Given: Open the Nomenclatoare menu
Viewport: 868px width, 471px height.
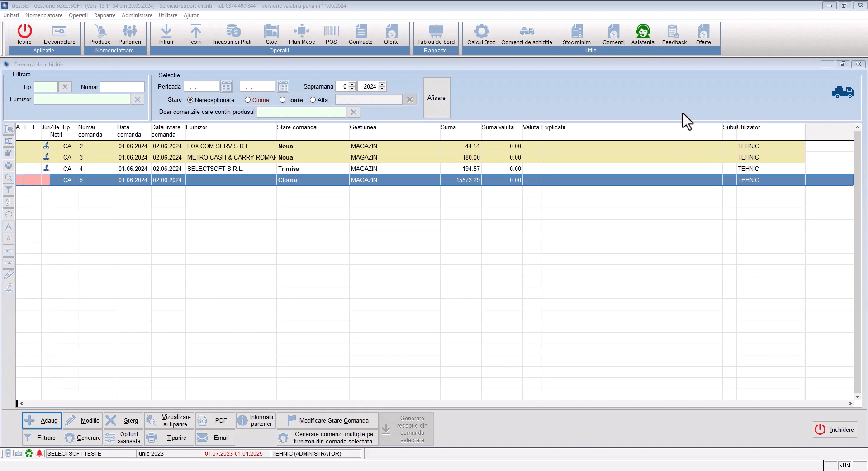Looking at the screenshot, I should pos(44,15).
